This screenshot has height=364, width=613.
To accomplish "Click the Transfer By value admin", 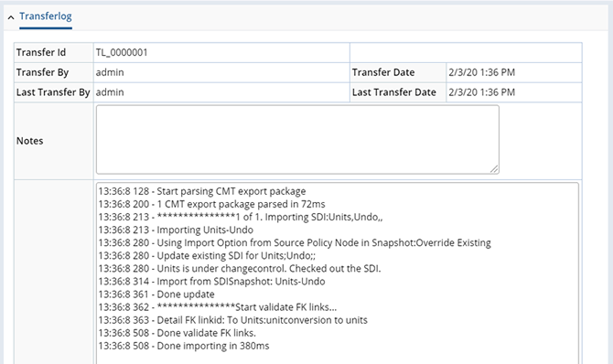I will pos(110,72).
